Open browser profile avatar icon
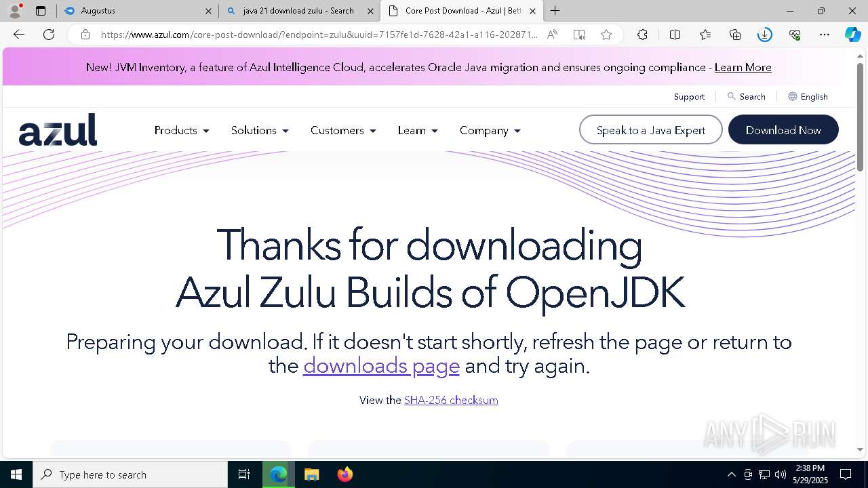 point(14,11)
